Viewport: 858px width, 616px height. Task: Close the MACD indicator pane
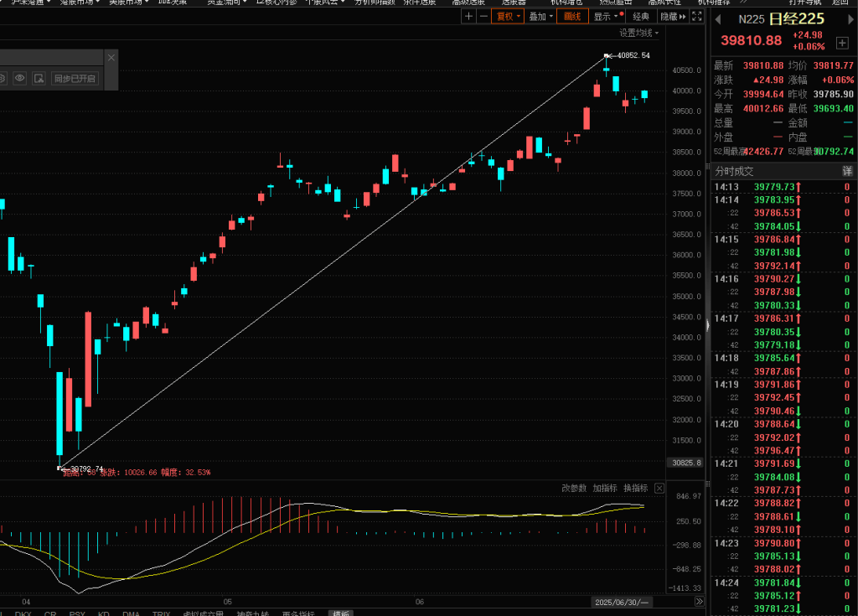[x=659, y=488]
